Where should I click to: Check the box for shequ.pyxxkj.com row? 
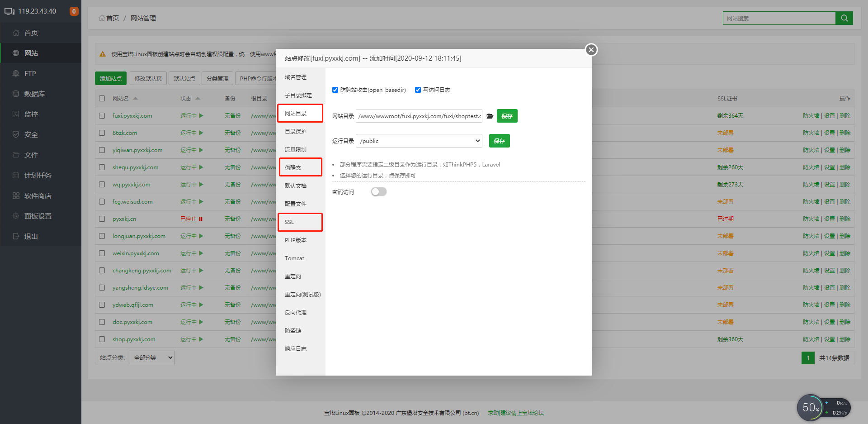[102, 167]
